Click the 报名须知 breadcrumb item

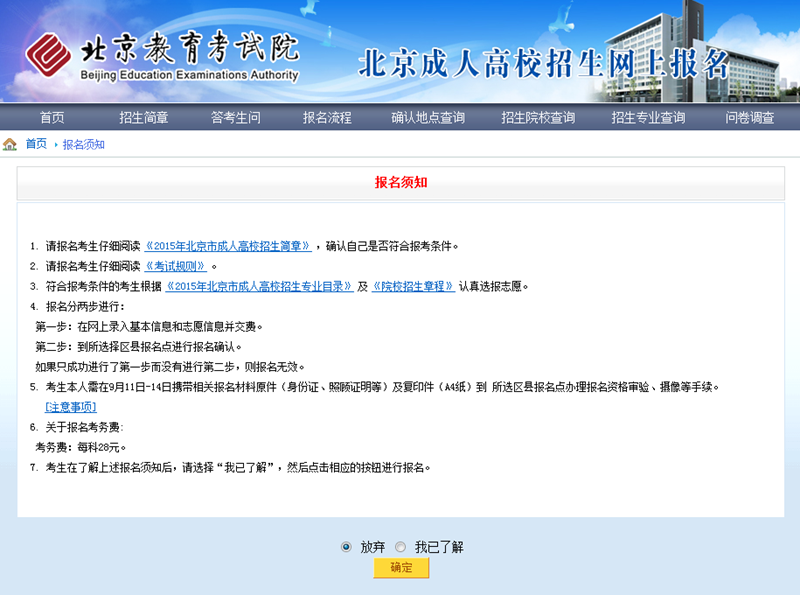pyautogui.click(x=83, y=144)
